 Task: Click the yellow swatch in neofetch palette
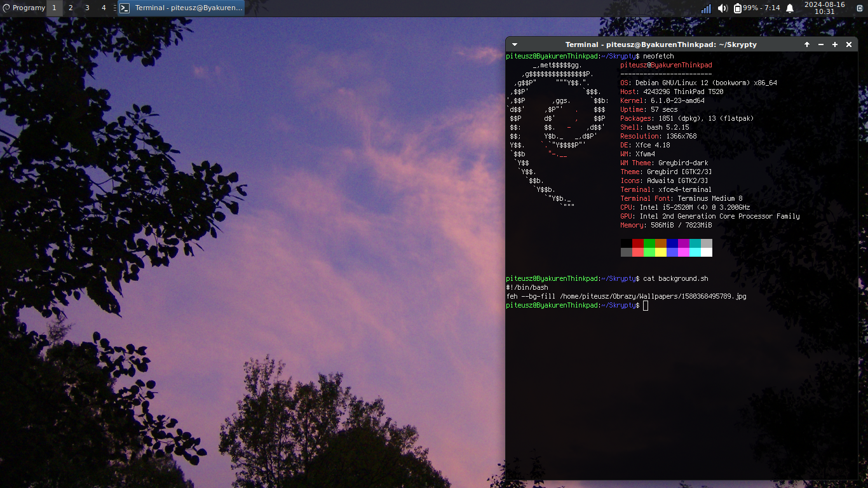pos(661,252)
